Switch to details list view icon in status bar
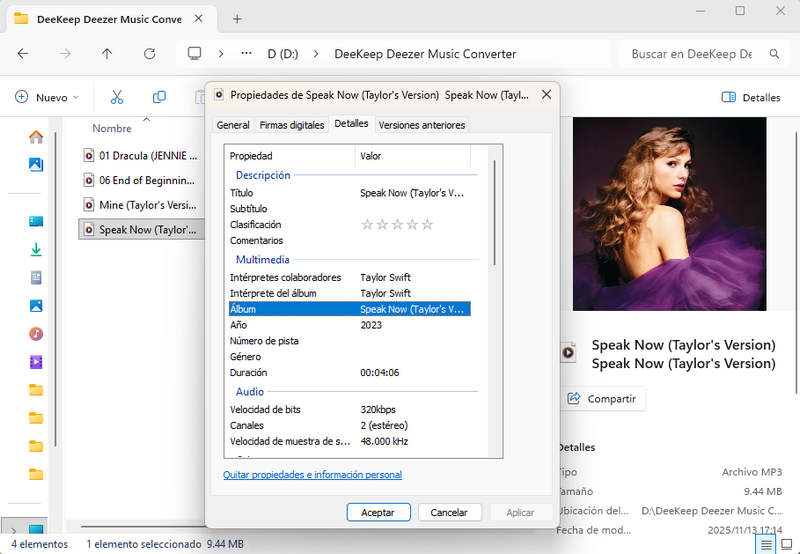 (x=766, y=545)
